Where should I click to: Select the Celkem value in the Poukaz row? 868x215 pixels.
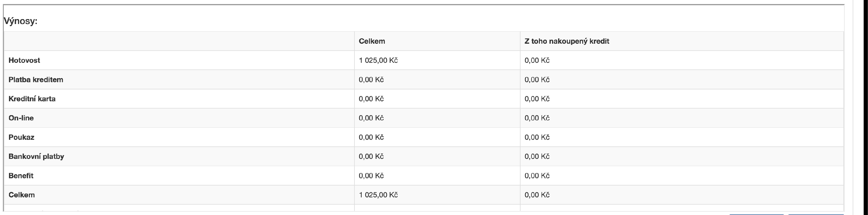[x=371, y=137]
